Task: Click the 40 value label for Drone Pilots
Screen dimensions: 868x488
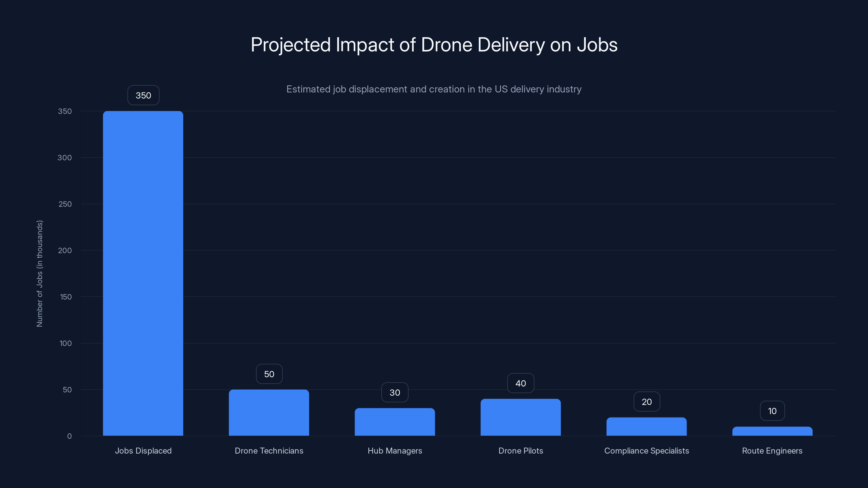Action: 521,383
